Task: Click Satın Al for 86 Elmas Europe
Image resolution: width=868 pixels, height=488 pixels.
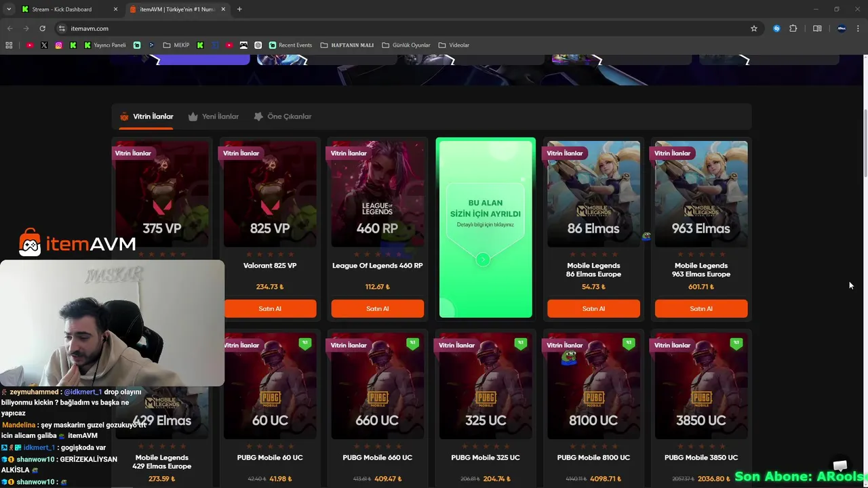Action: [x=593, y=308]
